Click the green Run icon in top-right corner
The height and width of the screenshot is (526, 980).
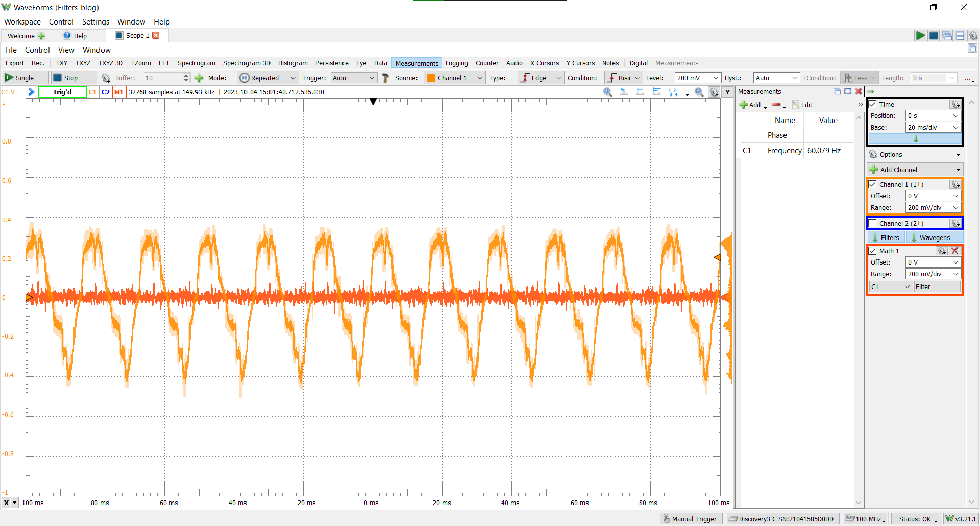point(920,35)
